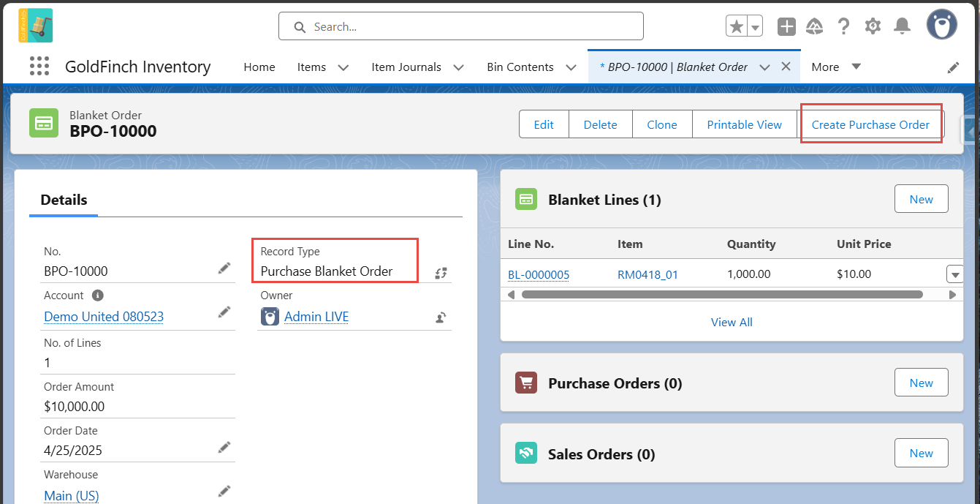Click the Clone button
Screen dimensions: 980x504
coord(662,124)
